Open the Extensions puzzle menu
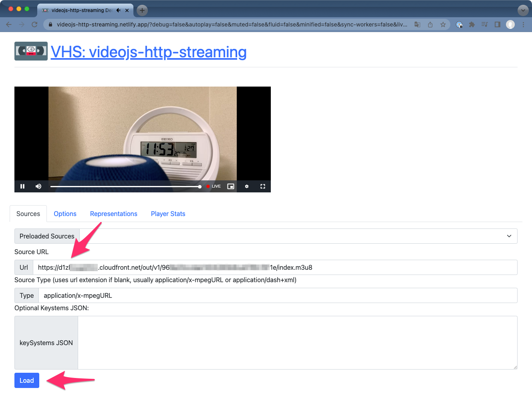The width and height of the screenshot is (532, 394). (472, 24)
